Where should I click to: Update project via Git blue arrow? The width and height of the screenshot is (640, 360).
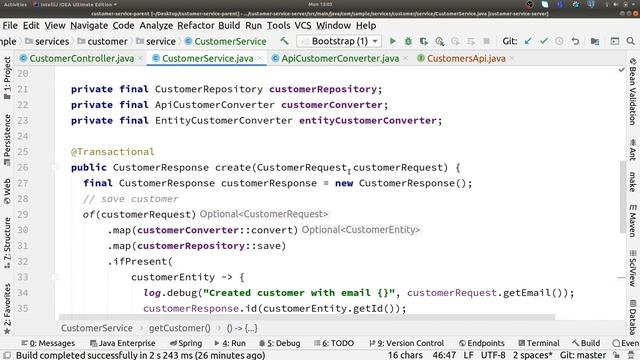click(528, 41)
